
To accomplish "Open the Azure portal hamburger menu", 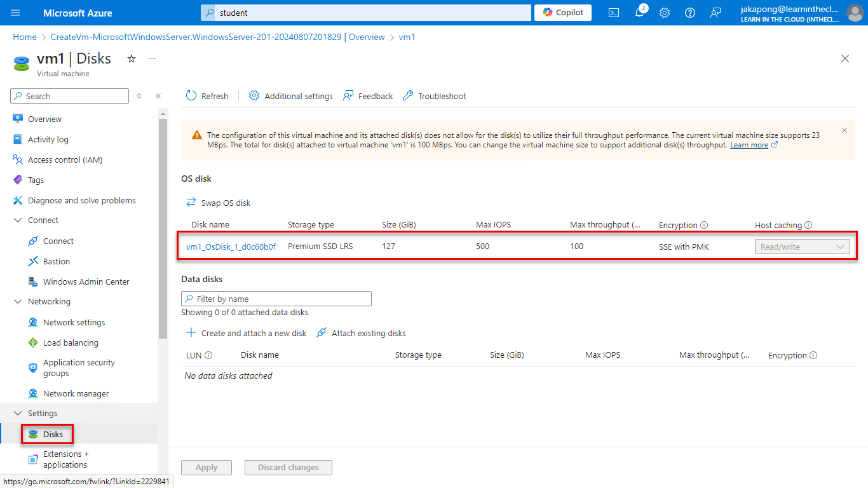I will click(16, 13).
